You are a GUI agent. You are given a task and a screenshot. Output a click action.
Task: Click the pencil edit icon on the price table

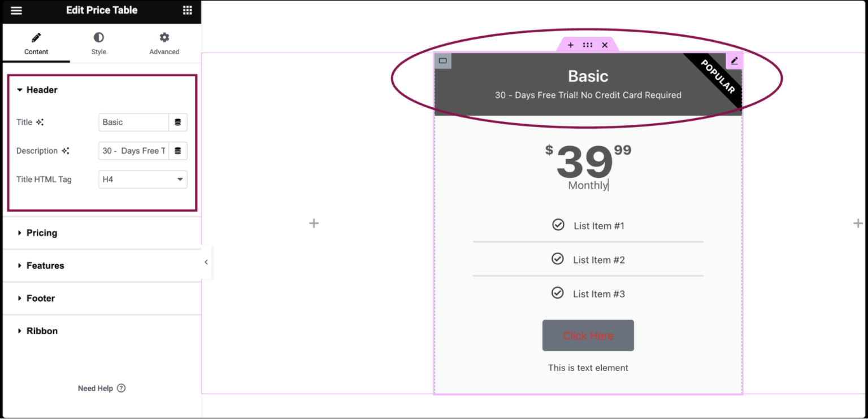(x=734, y=60)
